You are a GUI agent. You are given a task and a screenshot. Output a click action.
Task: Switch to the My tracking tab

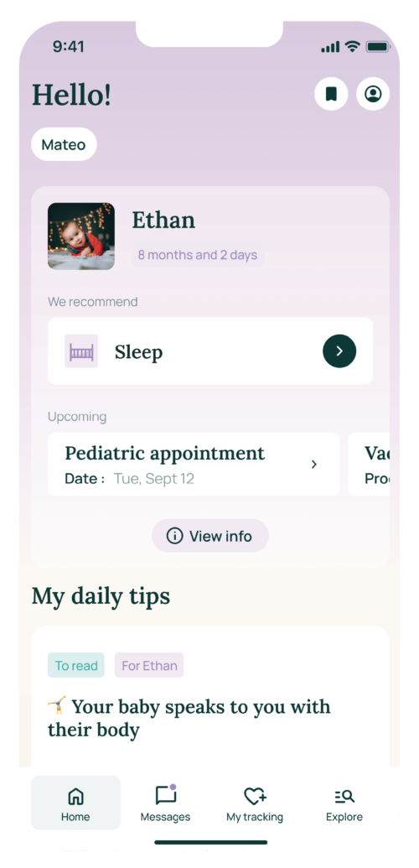pos(255,803)
